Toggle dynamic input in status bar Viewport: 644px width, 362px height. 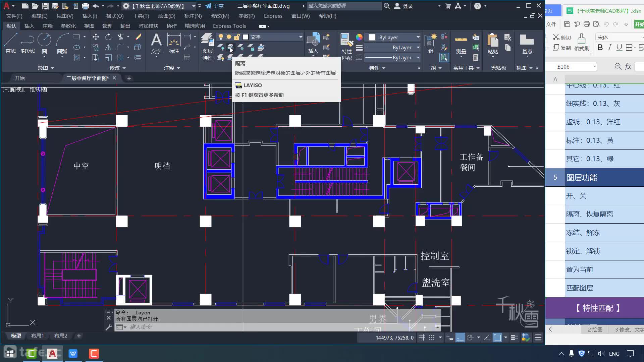tap(450, 338)
